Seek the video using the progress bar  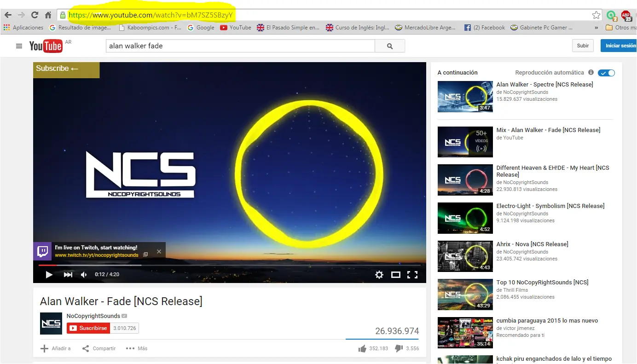tap(229, 265)
